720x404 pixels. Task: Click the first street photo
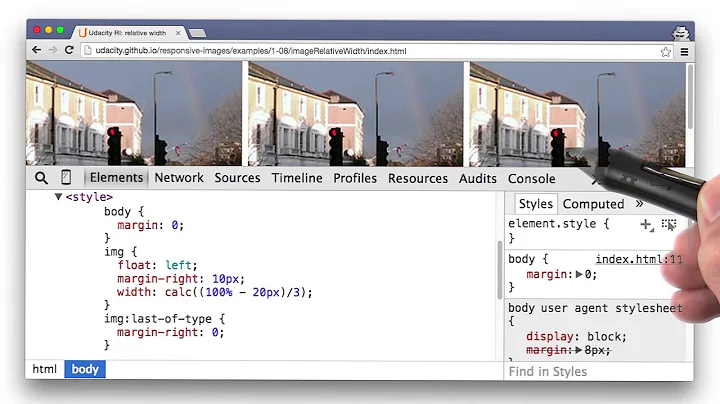click(x=134, y=113)
